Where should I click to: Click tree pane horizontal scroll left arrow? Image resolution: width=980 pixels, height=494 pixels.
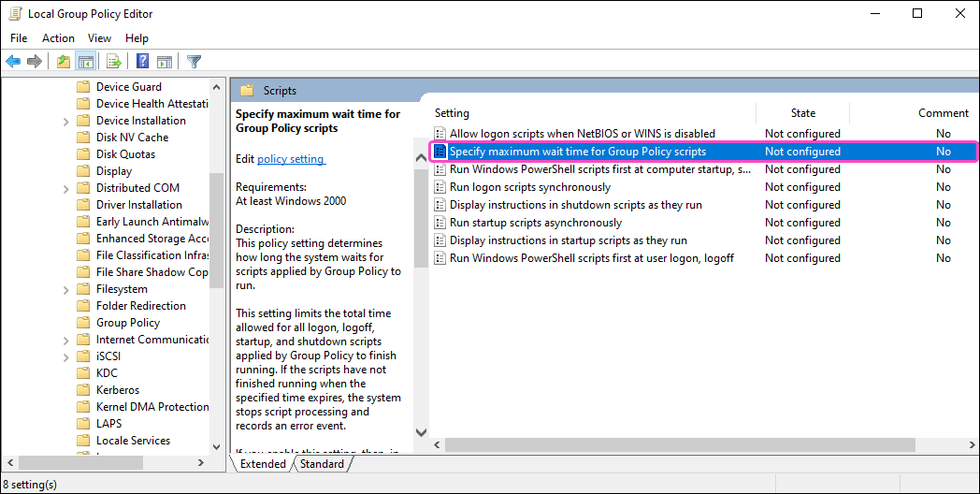(10, 463)
